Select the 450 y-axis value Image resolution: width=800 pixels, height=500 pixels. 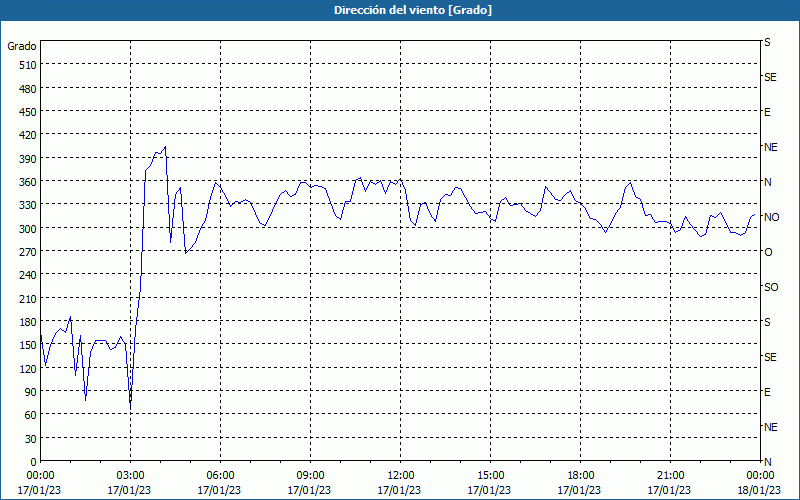29,112
